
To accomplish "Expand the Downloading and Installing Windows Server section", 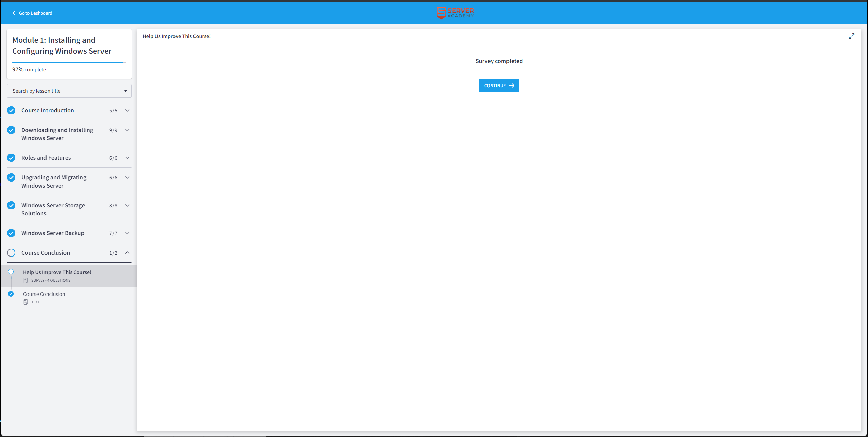I will pos(127,130).
